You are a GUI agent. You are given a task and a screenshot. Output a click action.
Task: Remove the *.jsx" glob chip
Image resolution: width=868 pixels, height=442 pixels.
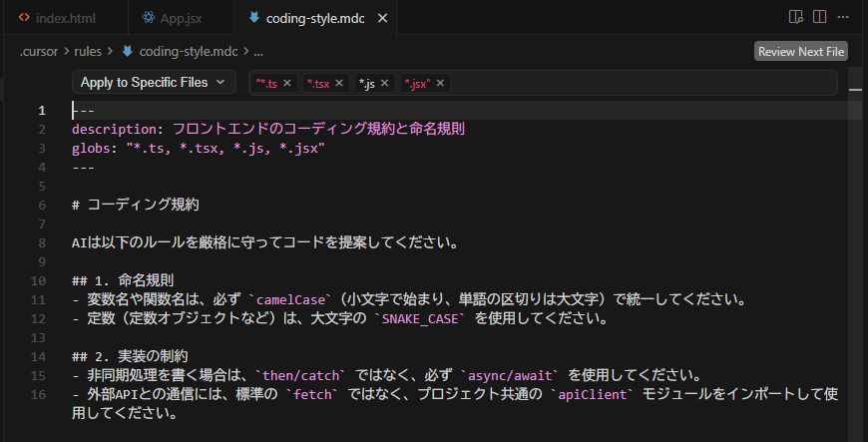(x=440, y=83)
